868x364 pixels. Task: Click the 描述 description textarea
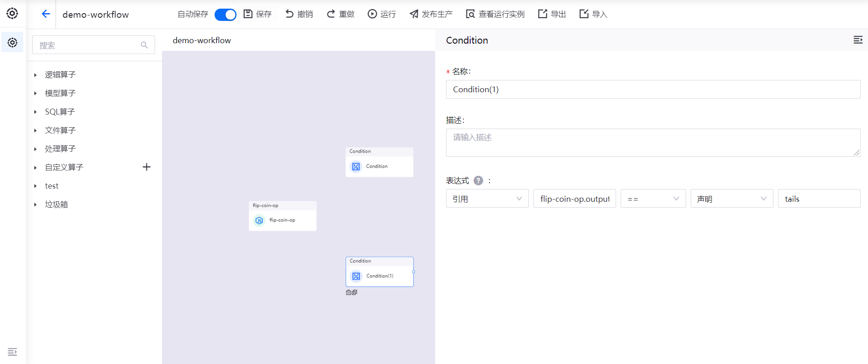tap(653, 143)
